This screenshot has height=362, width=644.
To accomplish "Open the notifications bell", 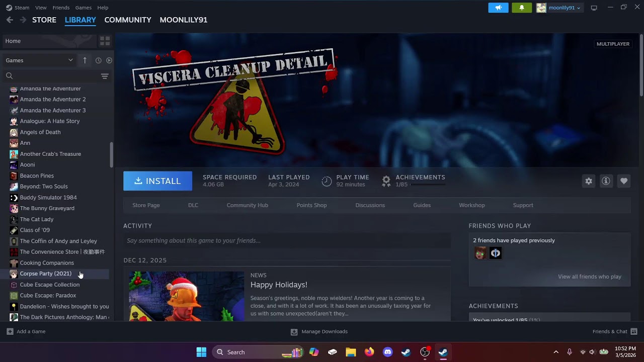I will [522, 8].
